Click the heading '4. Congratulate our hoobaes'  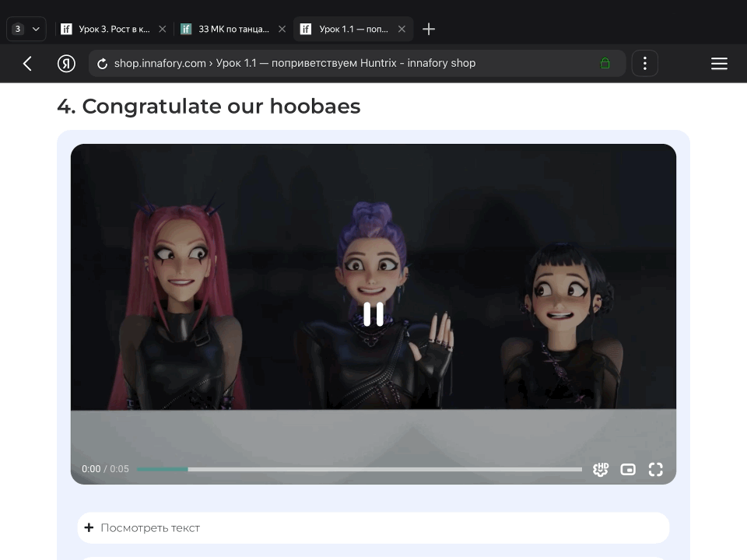[x=209, y=107]
